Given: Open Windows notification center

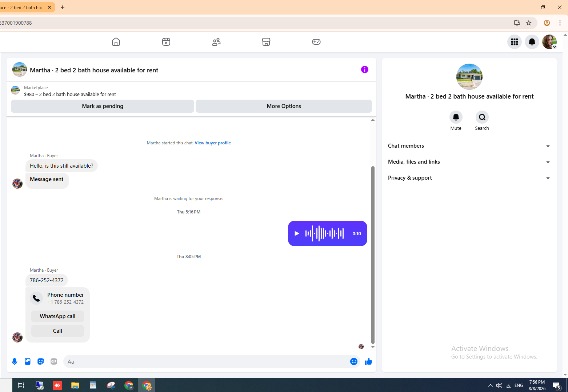Looking at the screenshot, I should click(x=557, y=385).
